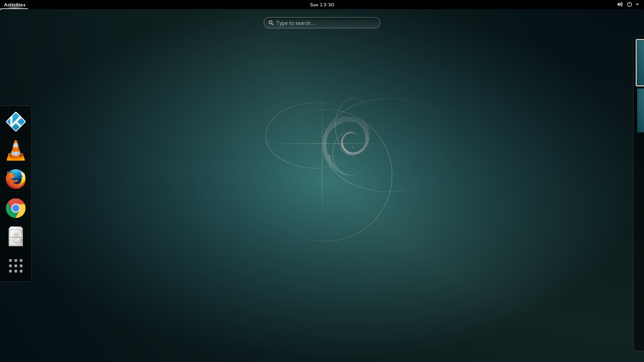Image resolution: width=644 pixels, height=362 pixels.
Task: Open Google Chrome from the dash
Action: click(16, 208)
